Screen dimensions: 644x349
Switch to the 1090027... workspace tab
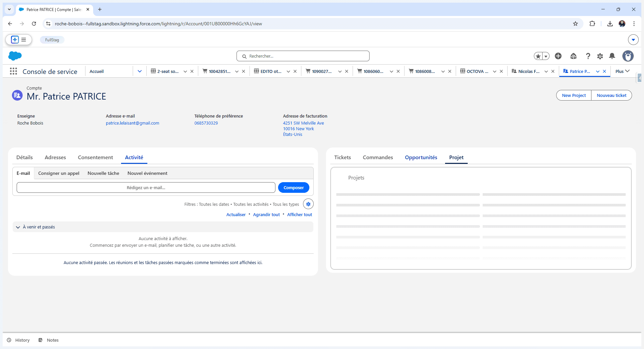321,71
